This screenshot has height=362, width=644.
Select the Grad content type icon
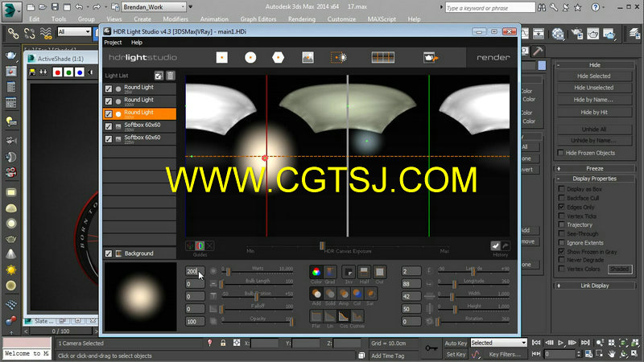point(330,272)
